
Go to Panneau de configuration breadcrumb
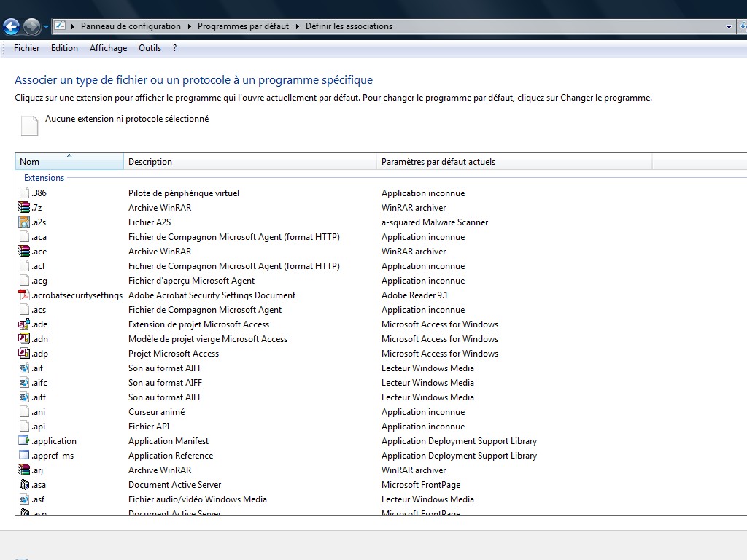[x=131, y=26]
